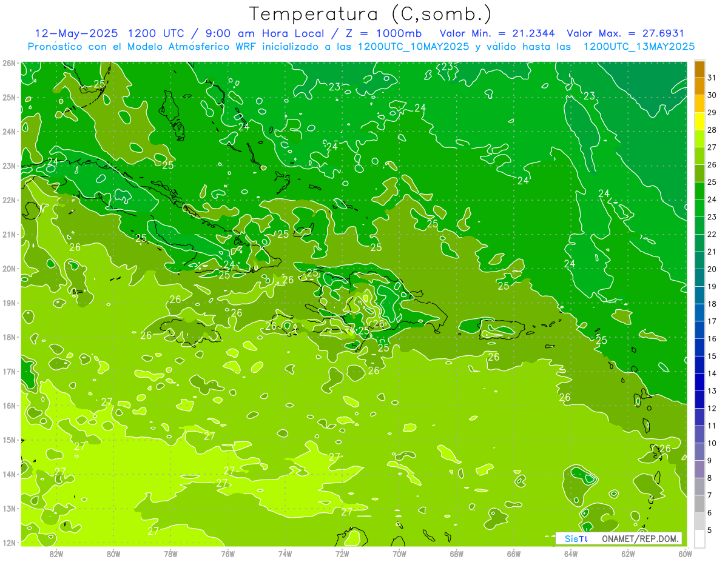Click the "18" label on color scale
The height and width of the screenshot is (562, 728).
click(x=712, y=304)
